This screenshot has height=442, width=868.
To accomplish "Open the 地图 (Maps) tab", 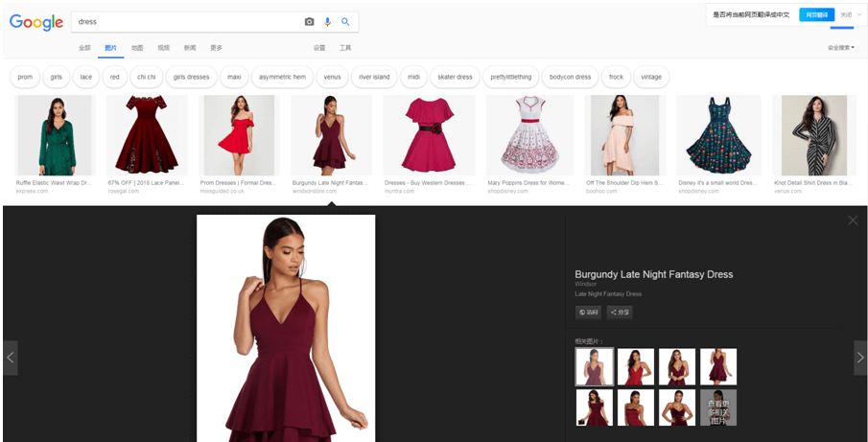I will pyautogui.click(x=137, y=48).
